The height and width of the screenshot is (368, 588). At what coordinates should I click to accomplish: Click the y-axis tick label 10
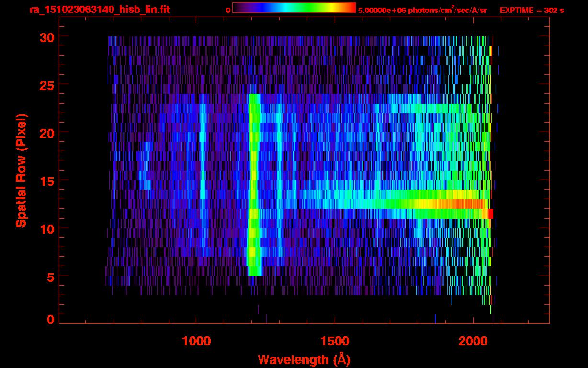[46, 229]
